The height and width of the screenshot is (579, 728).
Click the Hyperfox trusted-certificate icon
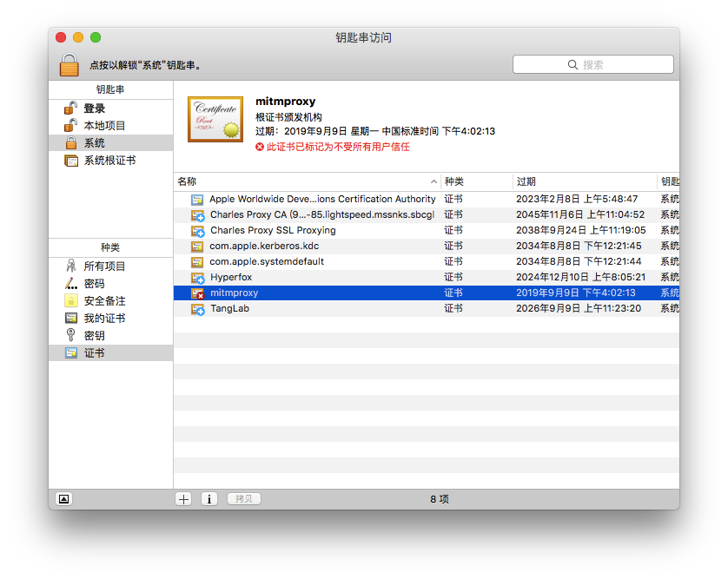(198, 279)
